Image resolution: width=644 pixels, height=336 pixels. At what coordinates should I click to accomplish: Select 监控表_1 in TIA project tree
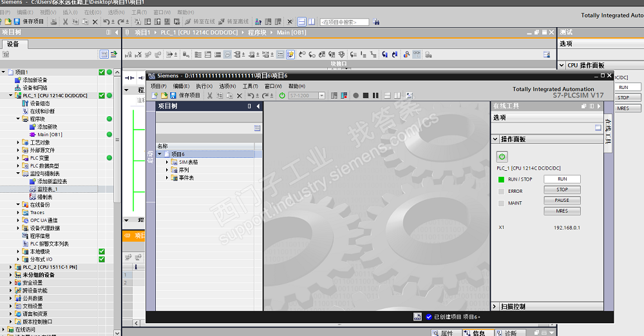tap(47, 189)
